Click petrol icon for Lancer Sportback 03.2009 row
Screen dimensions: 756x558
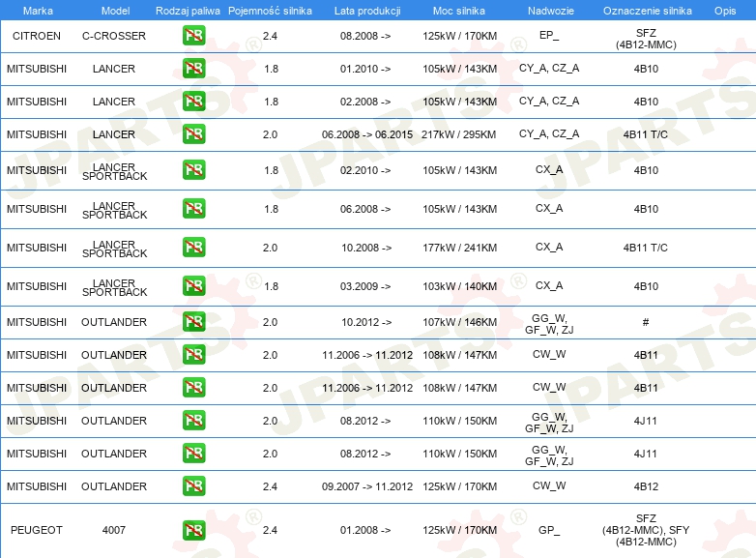point(193,286)
